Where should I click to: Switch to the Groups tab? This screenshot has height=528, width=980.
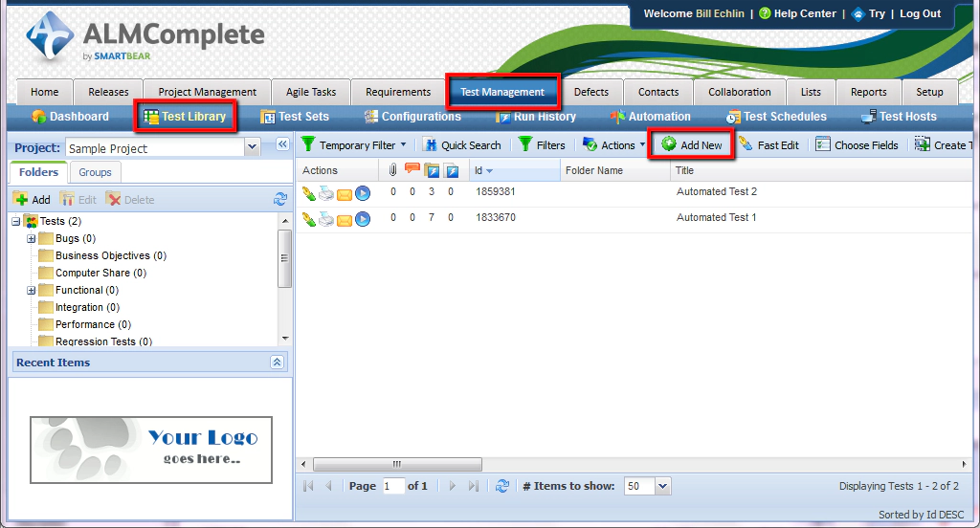point(95,172)
